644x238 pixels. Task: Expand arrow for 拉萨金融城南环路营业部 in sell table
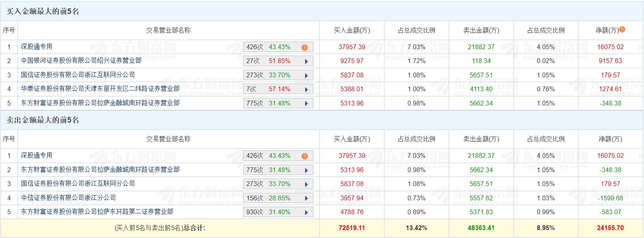(x=306, y=170)
